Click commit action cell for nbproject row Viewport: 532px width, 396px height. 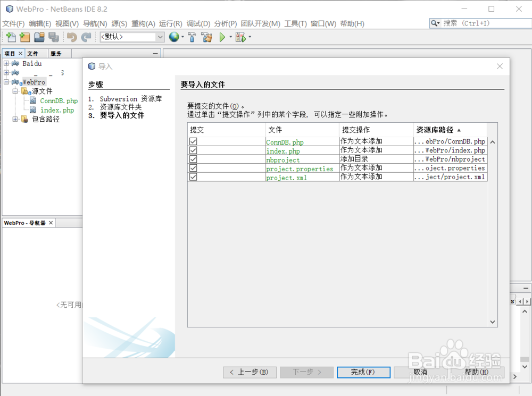point(376,159)
